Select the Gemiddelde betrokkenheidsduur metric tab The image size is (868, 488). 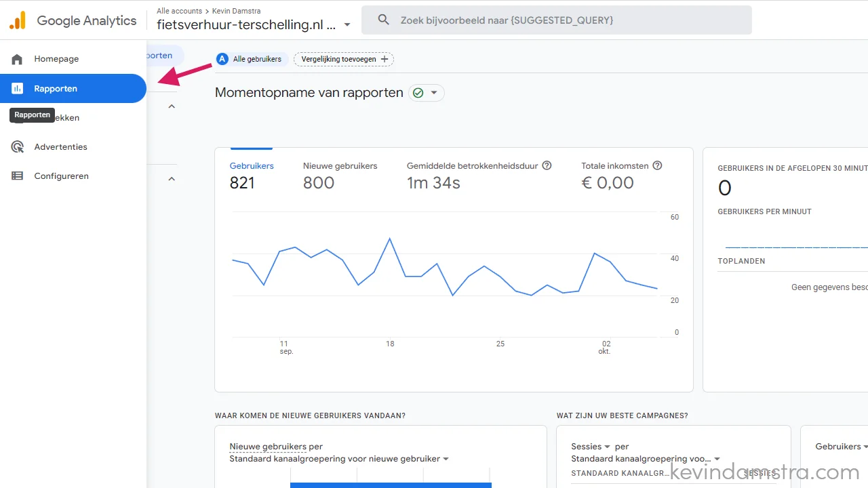point(479,175)
